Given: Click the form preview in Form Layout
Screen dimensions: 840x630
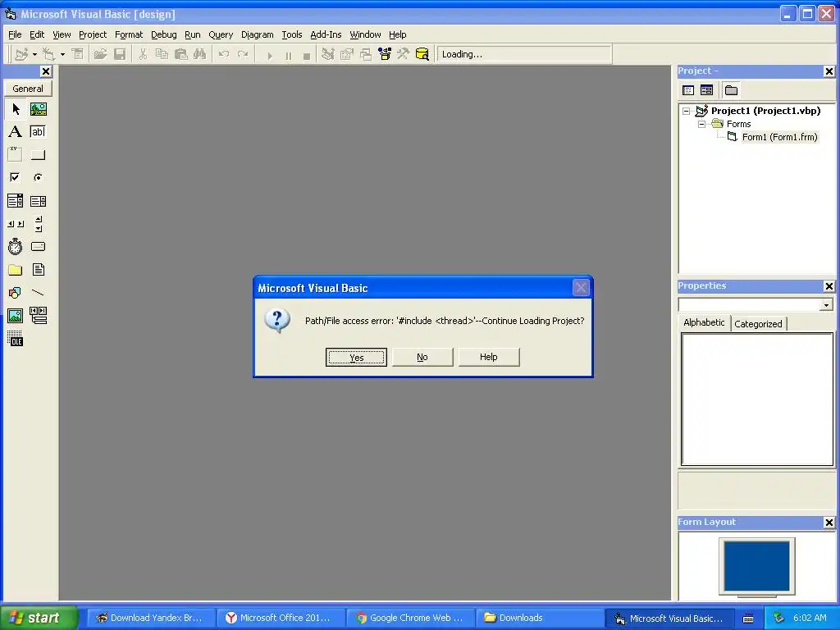Looking at the screenshot, I should [x=756, y=566].
